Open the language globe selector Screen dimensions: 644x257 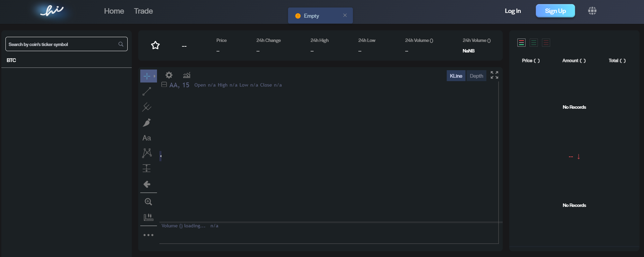point(592,11)
